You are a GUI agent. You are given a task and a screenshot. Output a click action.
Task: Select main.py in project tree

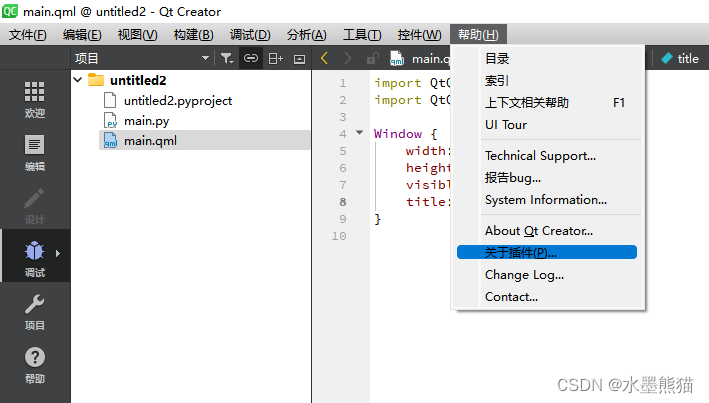click(147, 121)
